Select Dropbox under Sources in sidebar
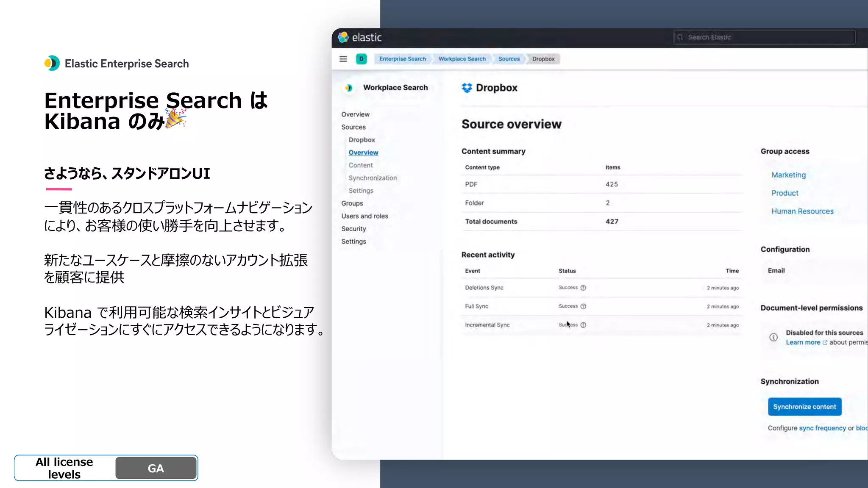The image size is (868, 488). coord(362,140)
